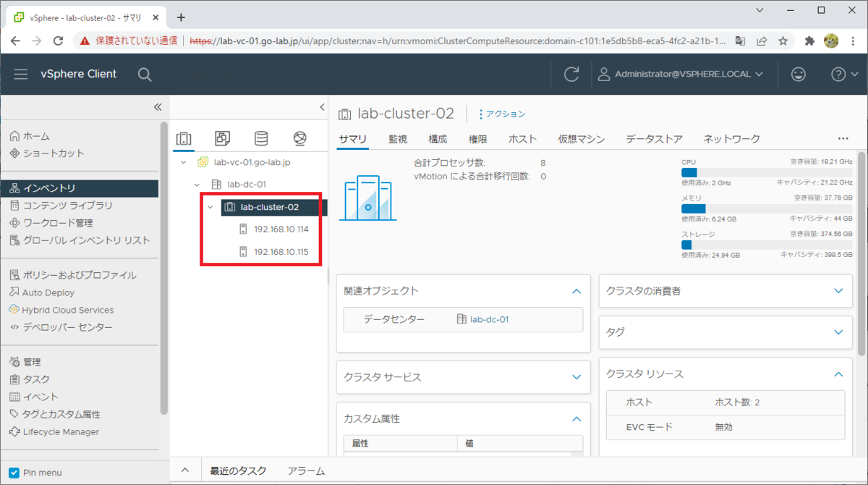Open a new browser tab
868x485 pixels.
point(181,17)
